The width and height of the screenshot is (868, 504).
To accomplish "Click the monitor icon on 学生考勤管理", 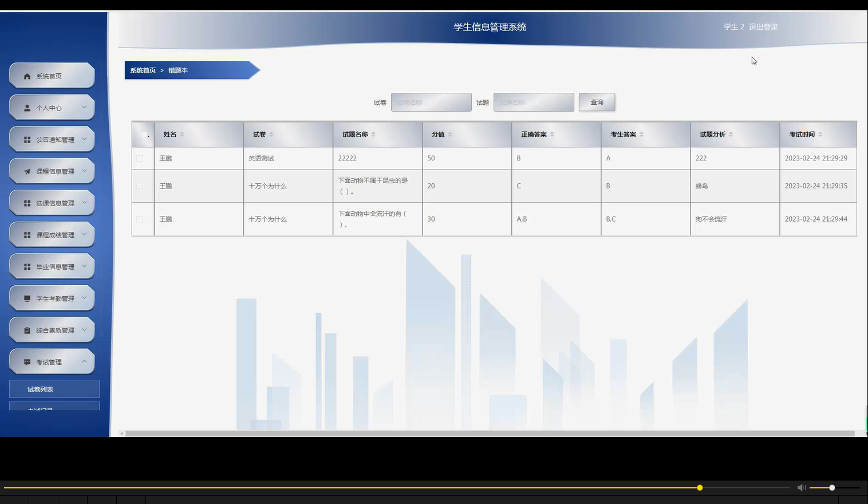I will click(26, 298).
